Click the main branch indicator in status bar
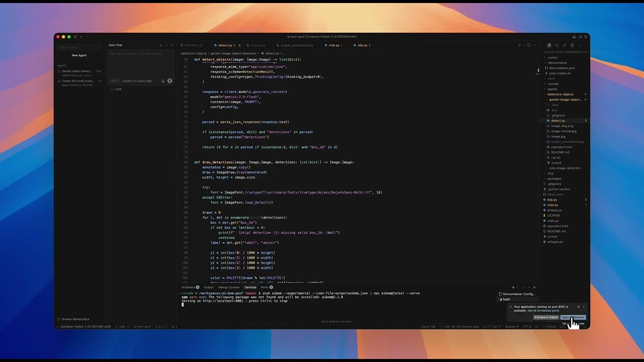 point(120,326)
